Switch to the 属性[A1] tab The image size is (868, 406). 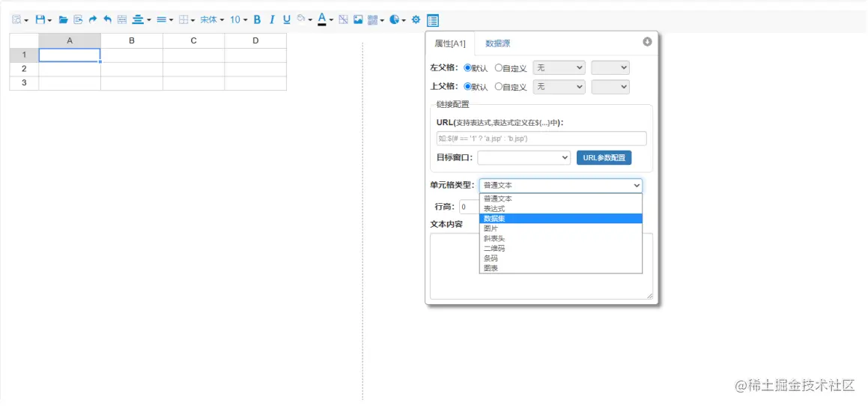[x=450, y=43]
